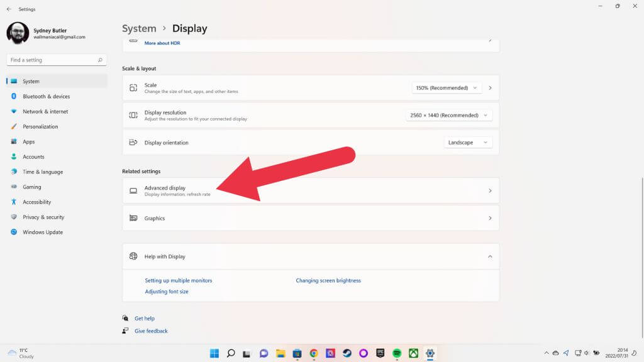644x362 pixels.
Task: Click the System breadcrumb link
Action: click(x=139, y=28)
